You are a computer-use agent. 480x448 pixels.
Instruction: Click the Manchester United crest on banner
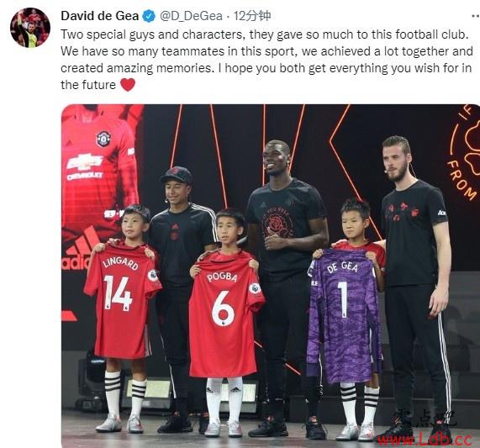click(103, 139)
